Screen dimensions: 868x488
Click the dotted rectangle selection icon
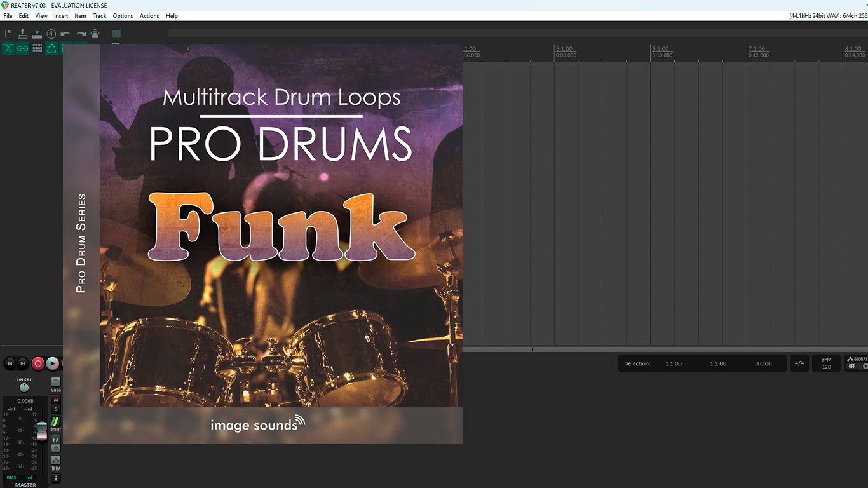tap(116, 34)
